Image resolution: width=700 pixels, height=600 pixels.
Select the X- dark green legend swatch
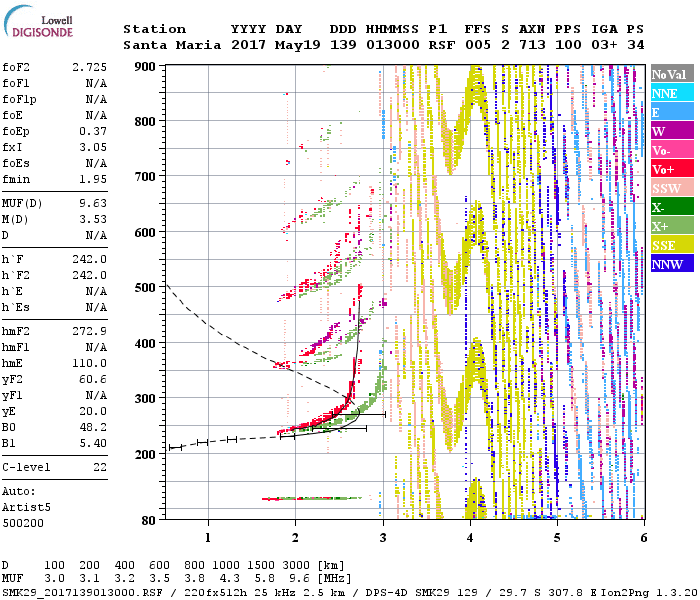tap(672, 207)
